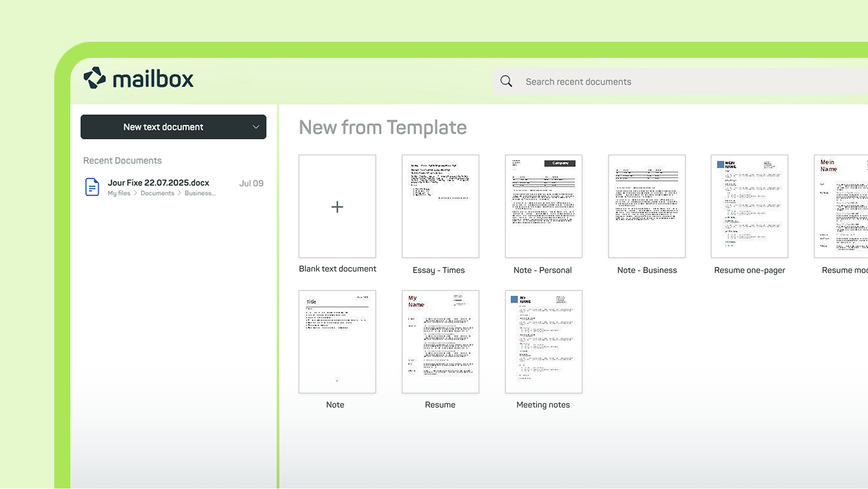Select the Essay - Times template
Screen dimensions: 868x489
tap(441, 206)
